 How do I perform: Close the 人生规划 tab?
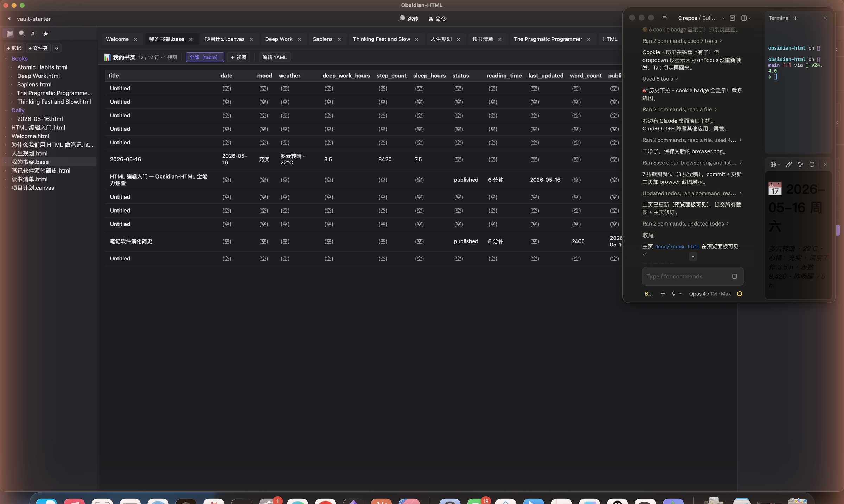pyautogui.click(x=459, y=39)
